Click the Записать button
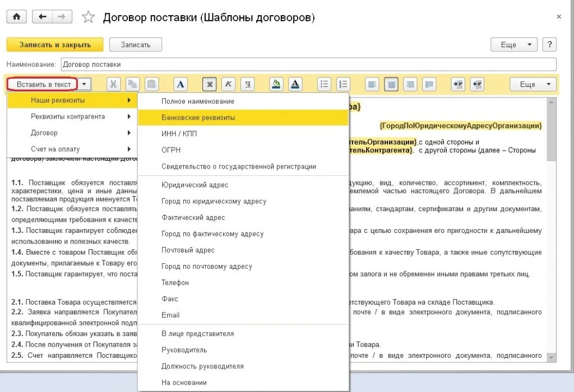 coord(136,45)
